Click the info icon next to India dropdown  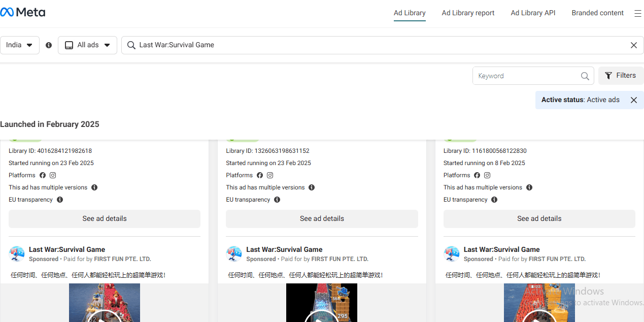49,45
